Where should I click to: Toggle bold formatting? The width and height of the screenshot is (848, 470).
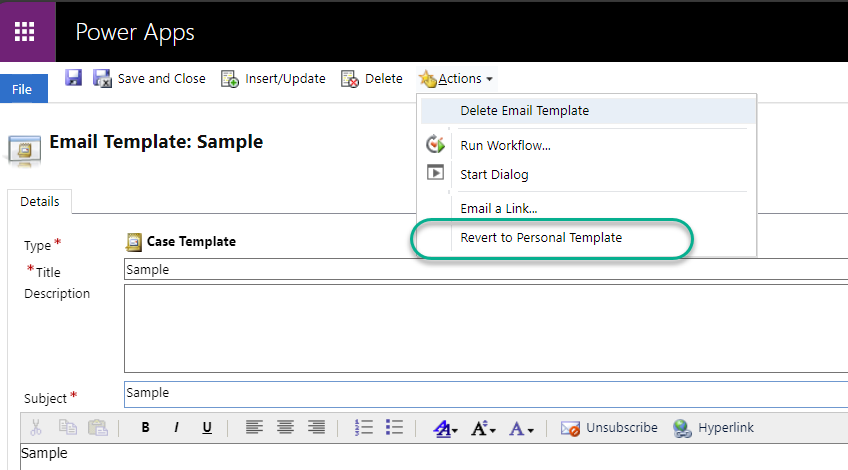tap(145, 427)
